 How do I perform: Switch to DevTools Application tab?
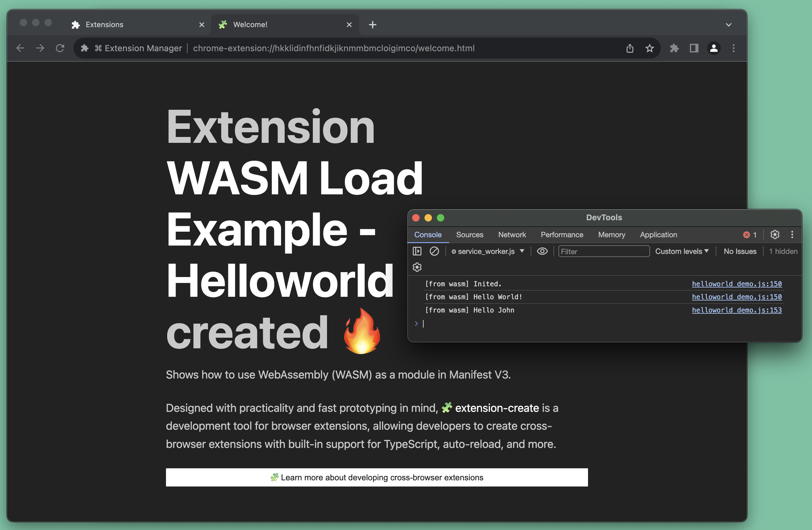(658, 235)
